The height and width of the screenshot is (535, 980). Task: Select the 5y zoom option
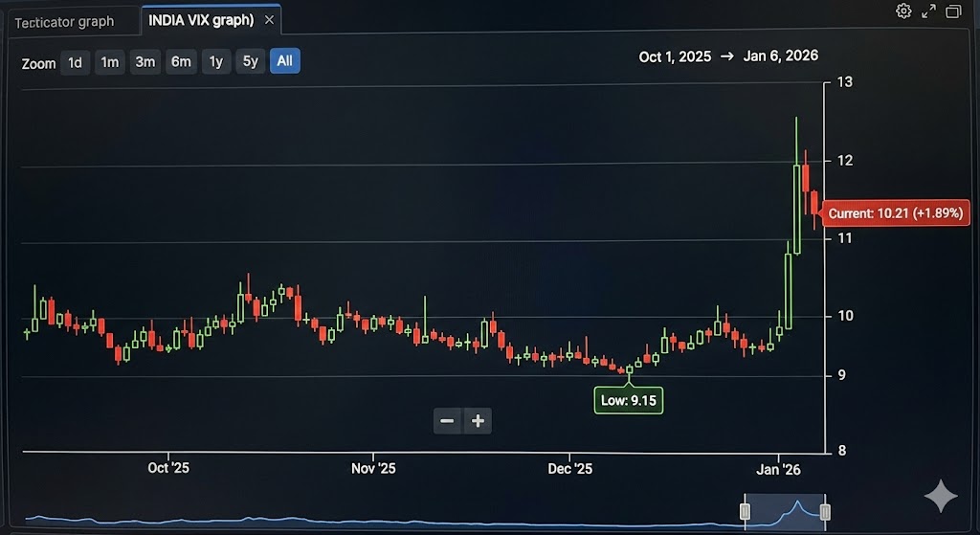250,62
